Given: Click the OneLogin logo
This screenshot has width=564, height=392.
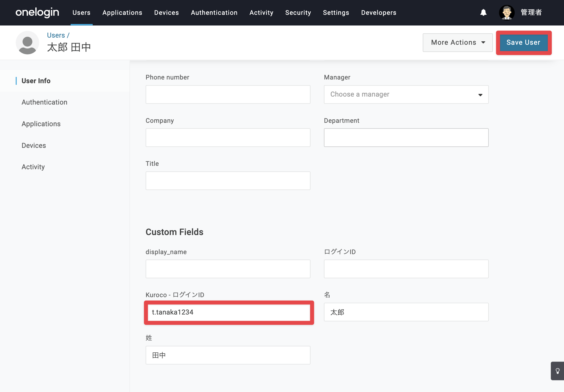Looking at the screenshot, I should point(37,13).
